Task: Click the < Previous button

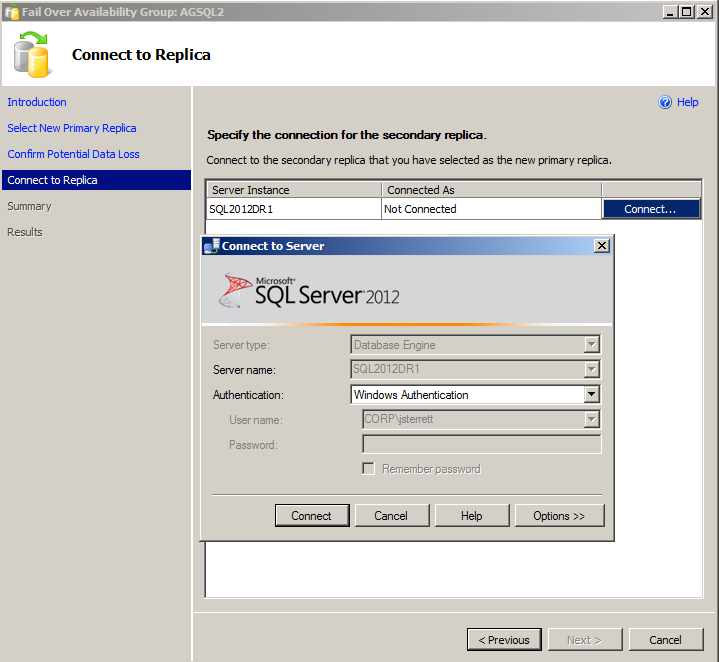Action: coord(504,640)
